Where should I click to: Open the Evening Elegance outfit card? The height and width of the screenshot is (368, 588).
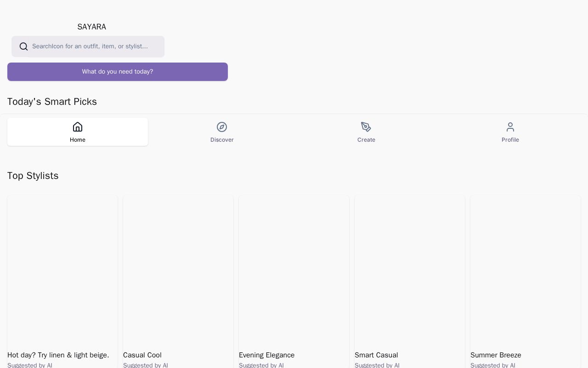point(294,282)
